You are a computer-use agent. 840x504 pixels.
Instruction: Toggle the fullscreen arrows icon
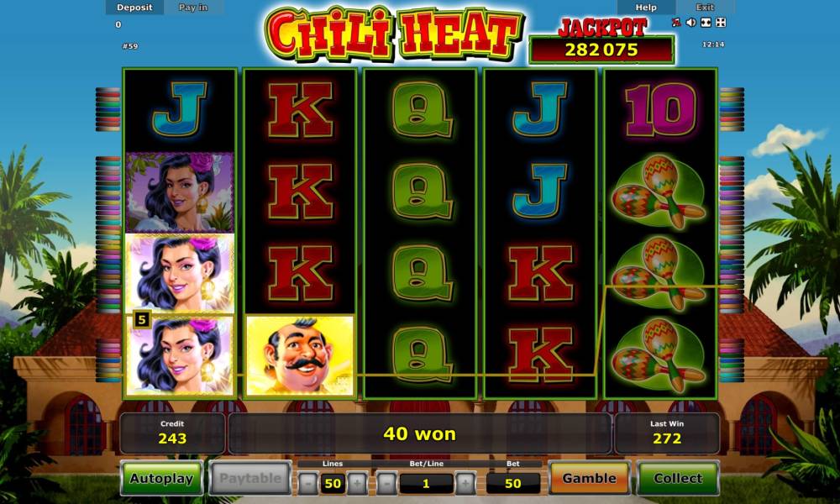[721, 22]
